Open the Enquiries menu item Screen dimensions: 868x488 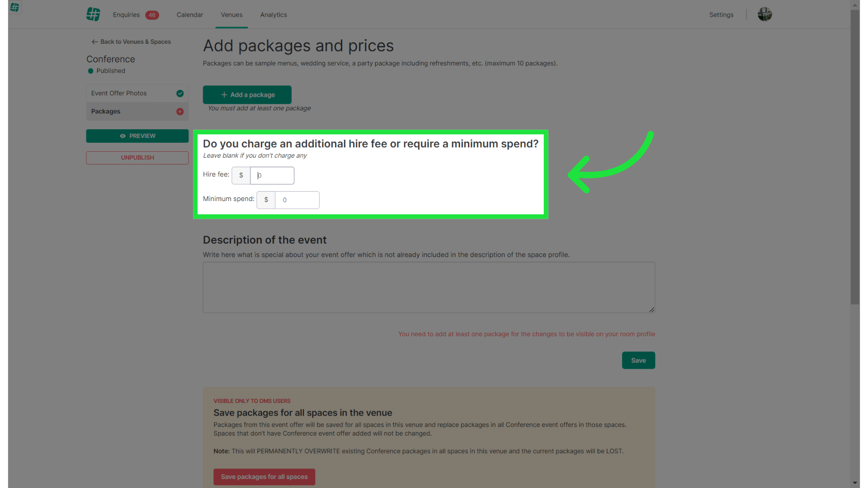pyautogui.click(x=126, y=15)
